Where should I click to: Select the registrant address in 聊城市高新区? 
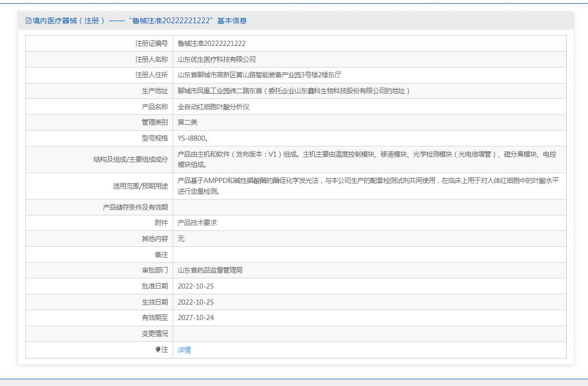(260, 75)
